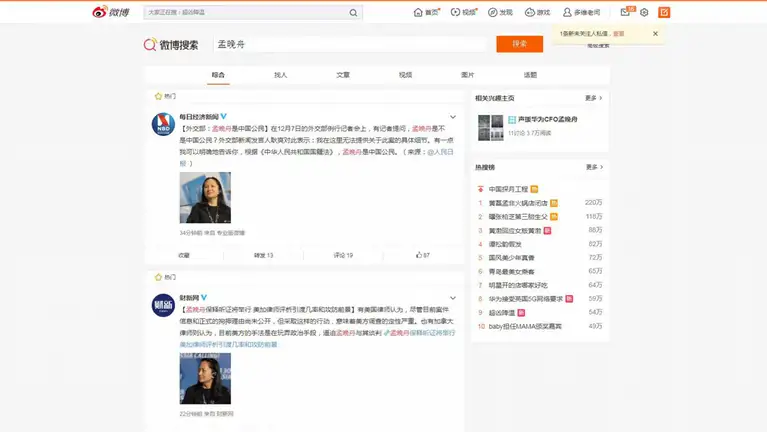Viewport: 767px width, 432px height.
Task: Expand the chevron menu on 每日经济新闻 post
Action: (x=455, y=116)
